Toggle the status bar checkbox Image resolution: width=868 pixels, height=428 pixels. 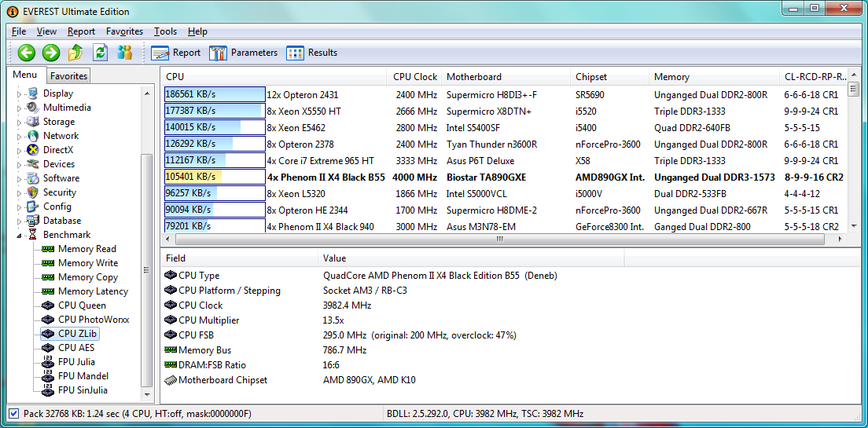click(x=14, y=413)
